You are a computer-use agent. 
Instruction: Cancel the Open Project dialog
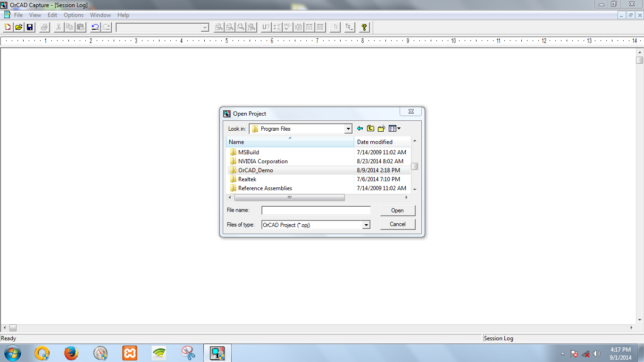pyautogui.click(x=397, y=224)
